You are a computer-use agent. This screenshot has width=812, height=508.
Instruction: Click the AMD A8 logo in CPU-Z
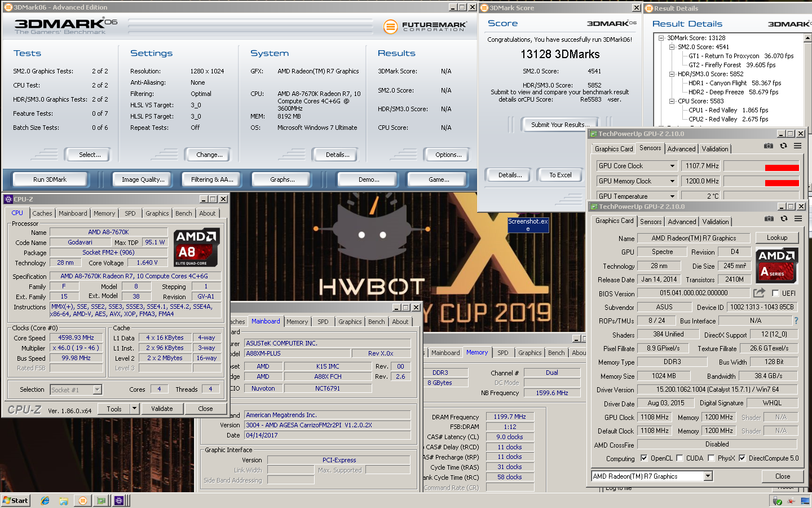click(x=196, y=247)
